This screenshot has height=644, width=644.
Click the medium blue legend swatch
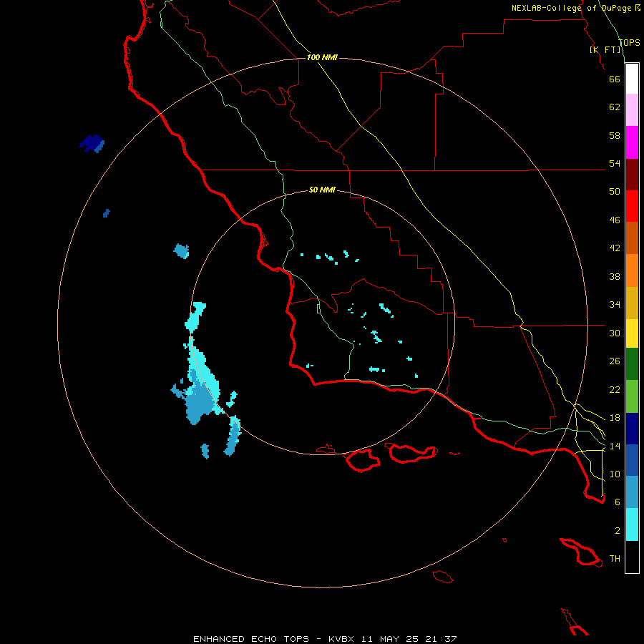632,460
